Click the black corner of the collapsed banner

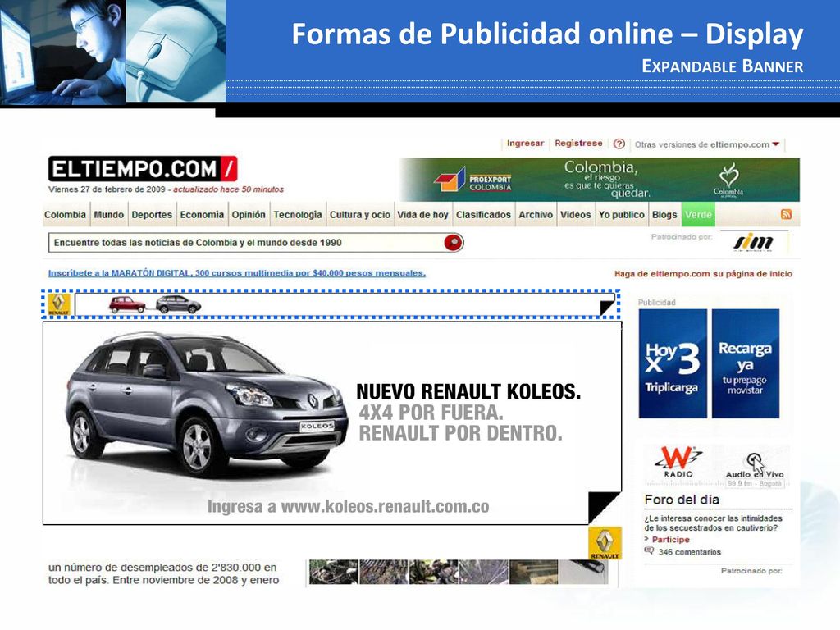pos(606,308)
